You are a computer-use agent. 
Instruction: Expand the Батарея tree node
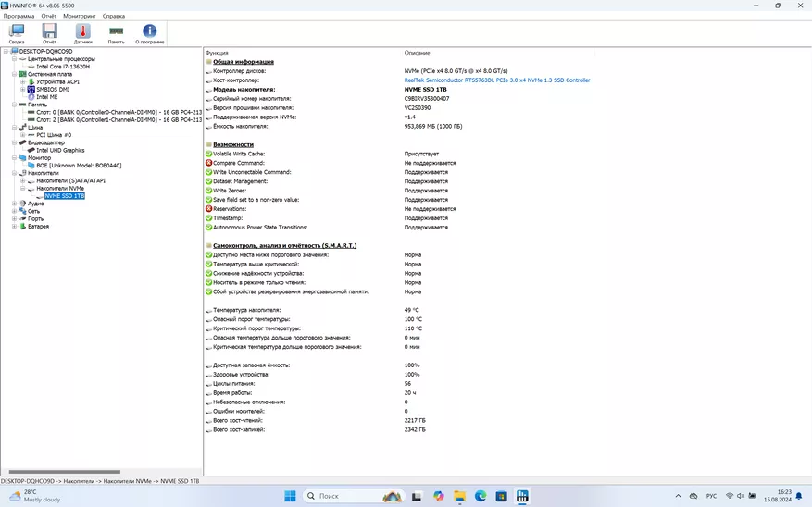(x=14, y=226)
